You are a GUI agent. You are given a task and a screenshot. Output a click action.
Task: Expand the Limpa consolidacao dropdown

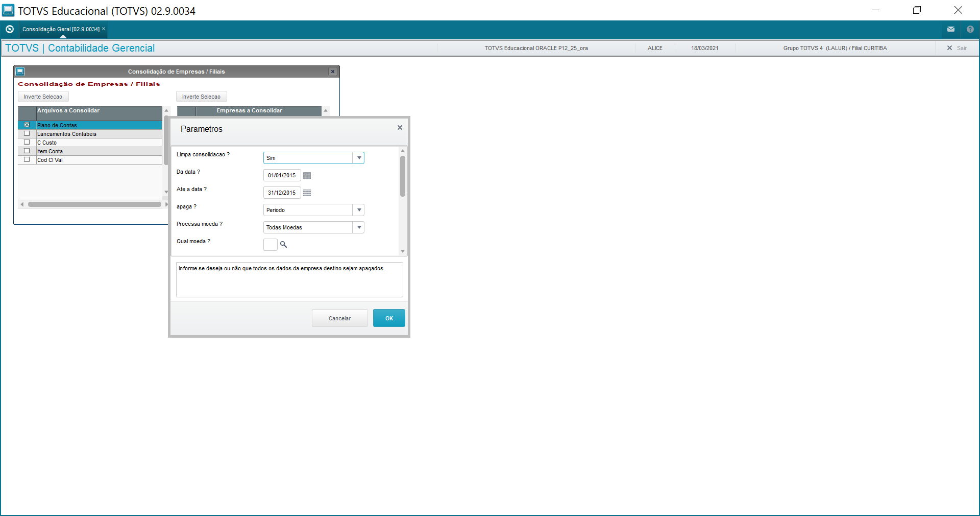coord(359,158)
